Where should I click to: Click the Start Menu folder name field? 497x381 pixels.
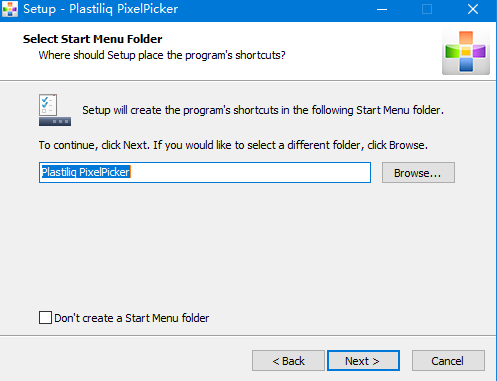[x=205, y=172]
